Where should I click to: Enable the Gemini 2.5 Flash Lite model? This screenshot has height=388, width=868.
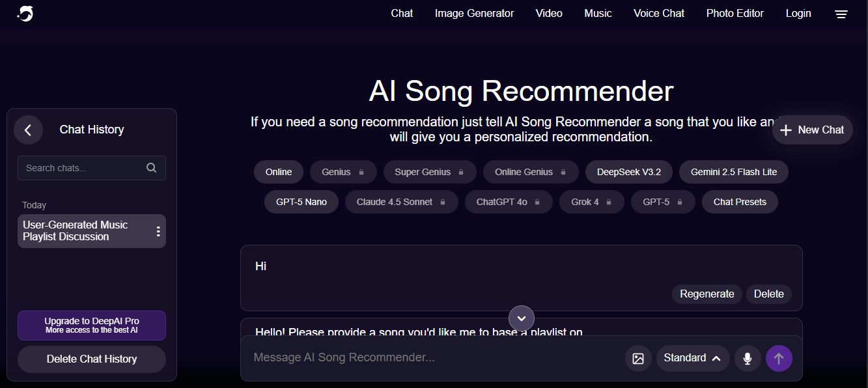733,171
